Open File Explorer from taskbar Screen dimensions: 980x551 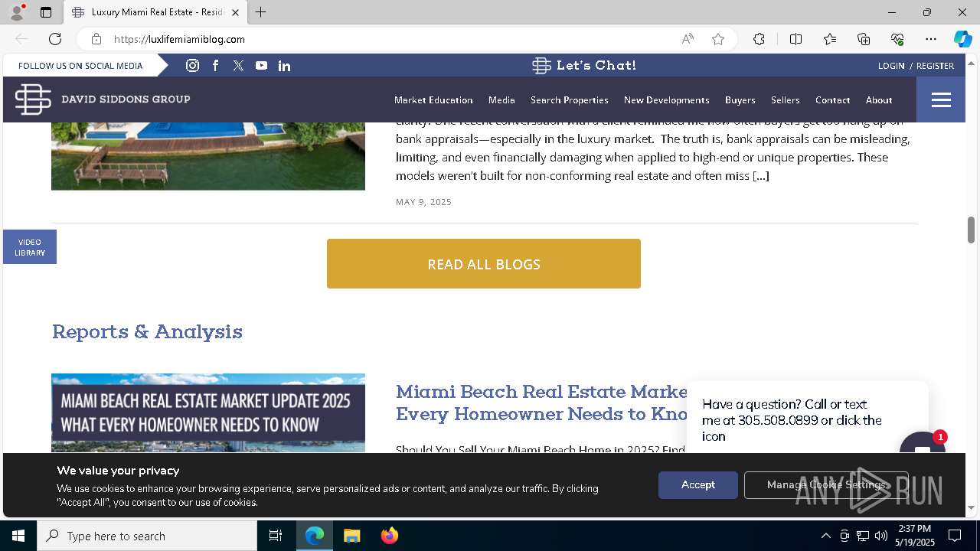351,536
